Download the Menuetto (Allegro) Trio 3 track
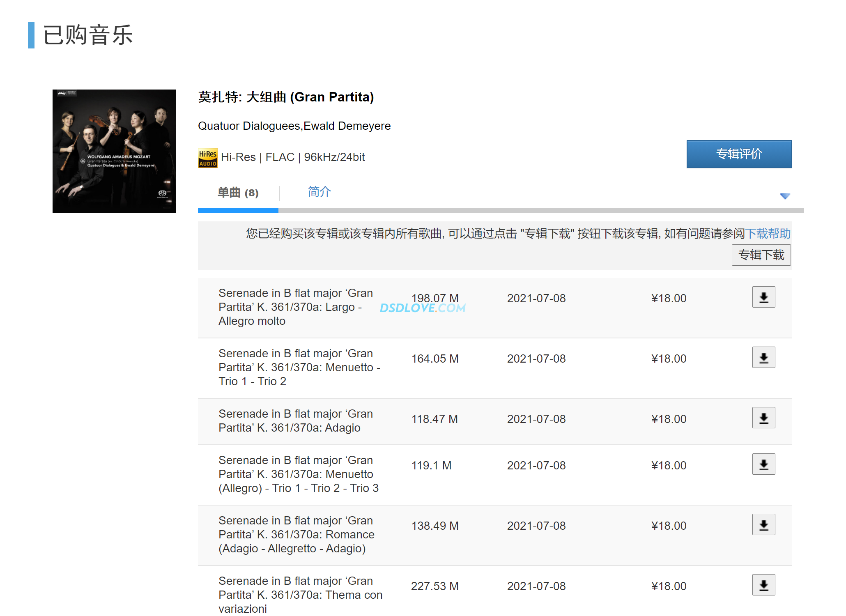This screenshot has width=846, height=616. point(763,464)
